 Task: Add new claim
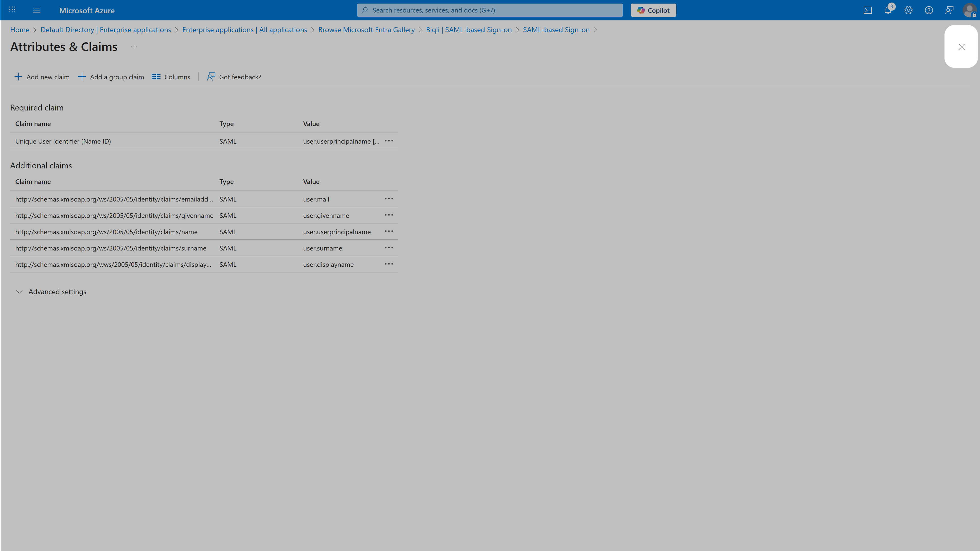click(42, 77)
